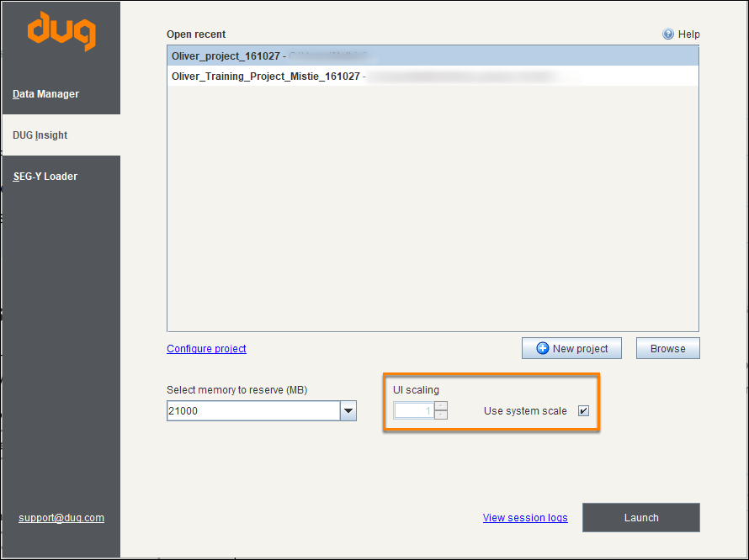Toggle the Use system scale checkbox
The height and width of the screenshot is (560, 749).
(x=583, y=410)
